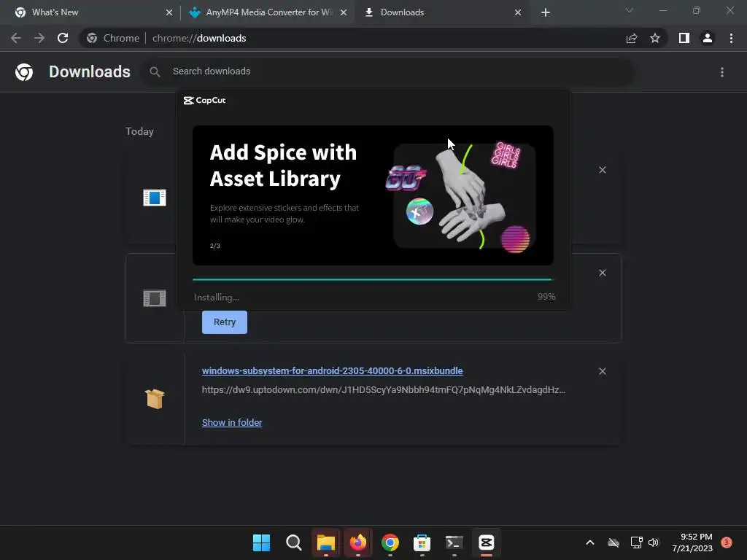Open the tab search dropdown chevron
The image size is (747, 560).
tap(630, 10)
